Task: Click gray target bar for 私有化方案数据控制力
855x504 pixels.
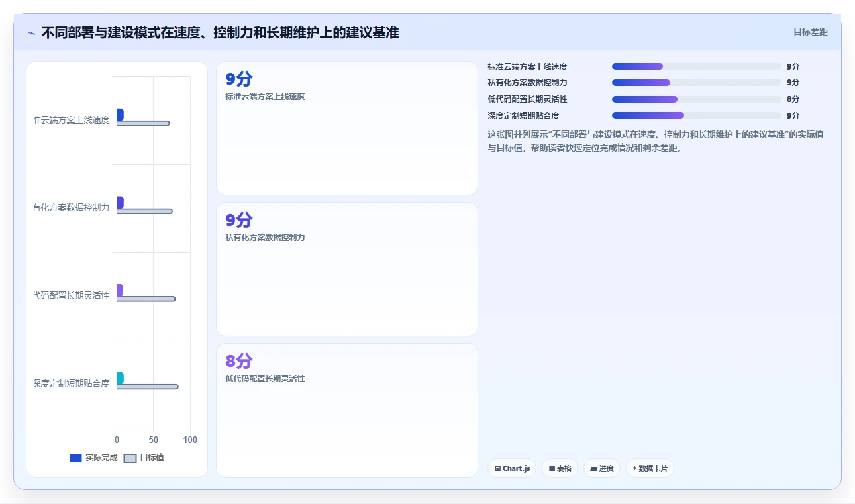Action: coord(144,211)
